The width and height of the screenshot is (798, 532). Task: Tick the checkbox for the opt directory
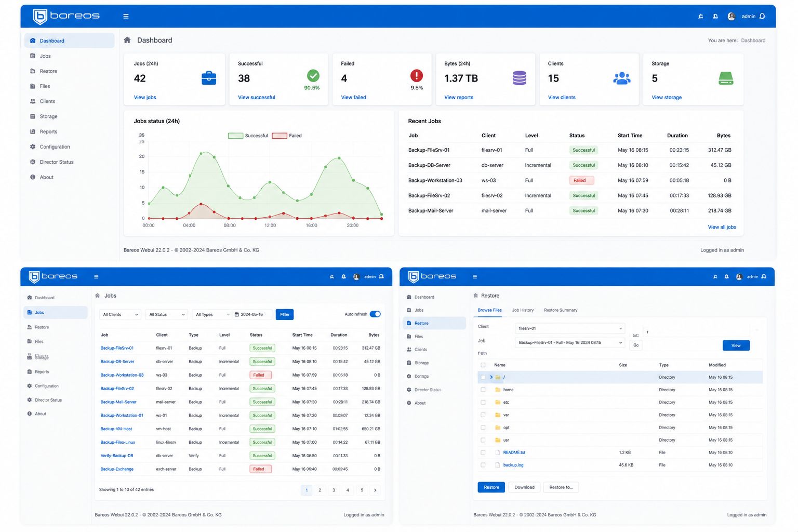click(x=483, y=428)
